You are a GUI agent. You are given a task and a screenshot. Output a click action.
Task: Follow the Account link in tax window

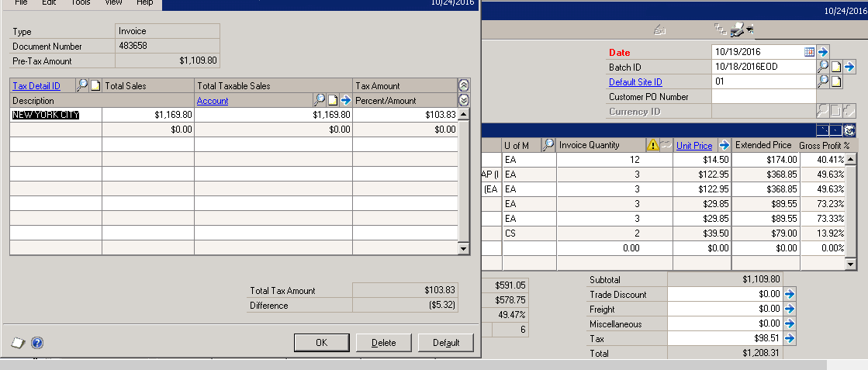click(x=213, y=101)
